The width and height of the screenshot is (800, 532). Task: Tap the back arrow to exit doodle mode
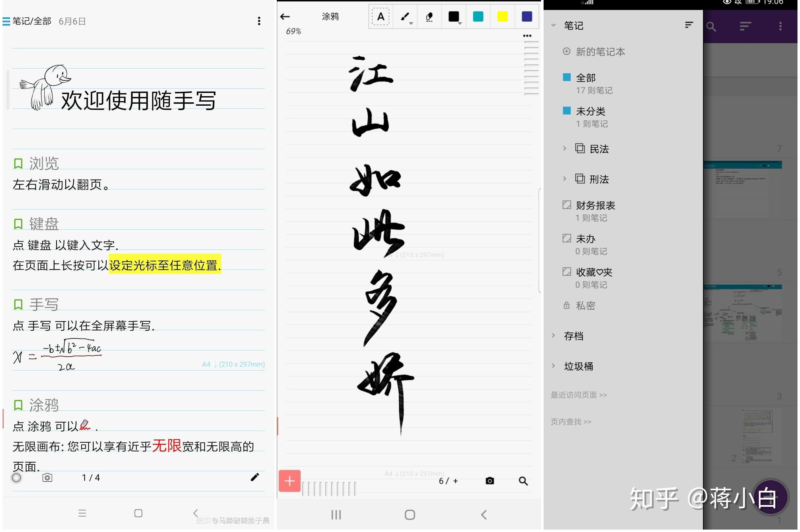tap(285, 16)
